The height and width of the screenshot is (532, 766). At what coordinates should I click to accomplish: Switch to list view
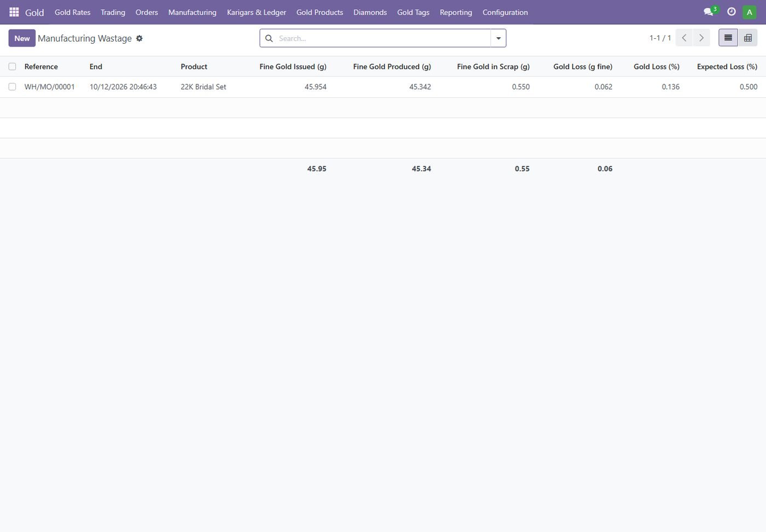[728, 38]
